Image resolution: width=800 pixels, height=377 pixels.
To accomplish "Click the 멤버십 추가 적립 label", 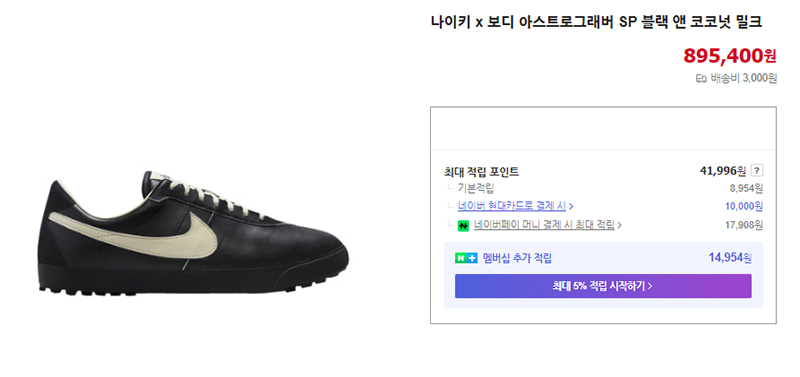I will point(517,259).
